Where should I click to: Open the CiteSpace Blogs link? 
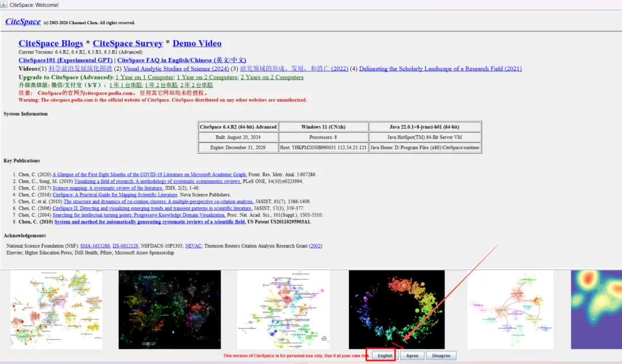pos(51,43)
